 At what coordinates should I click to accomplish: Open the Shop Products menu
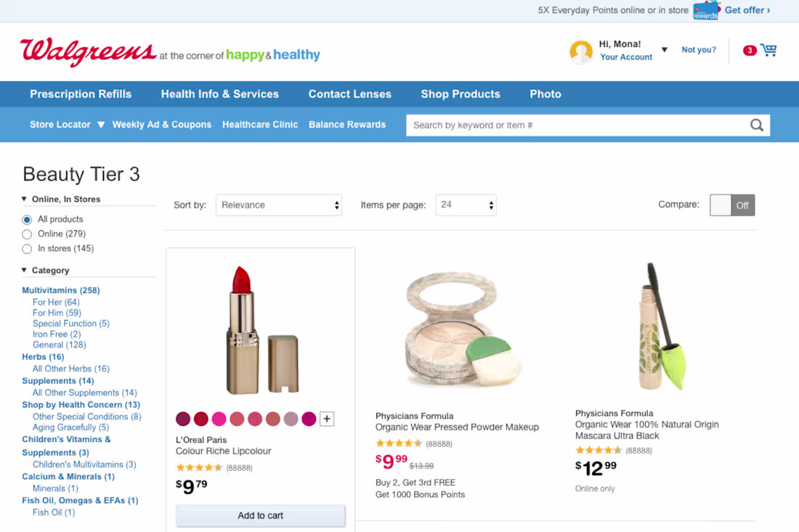(x=461, y=94)
